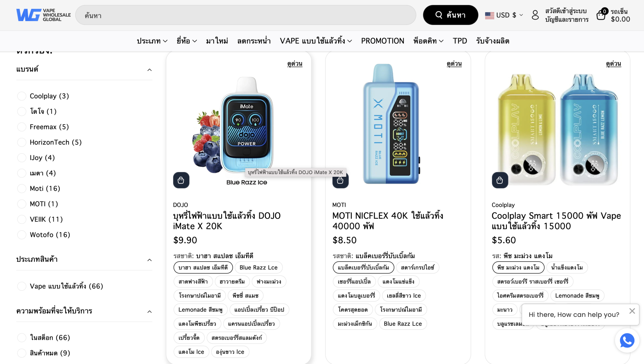Screen dimensions: 644x364
Task: Add Coolplay Smart 15000 to cart
Action: (x=500, y=180)
